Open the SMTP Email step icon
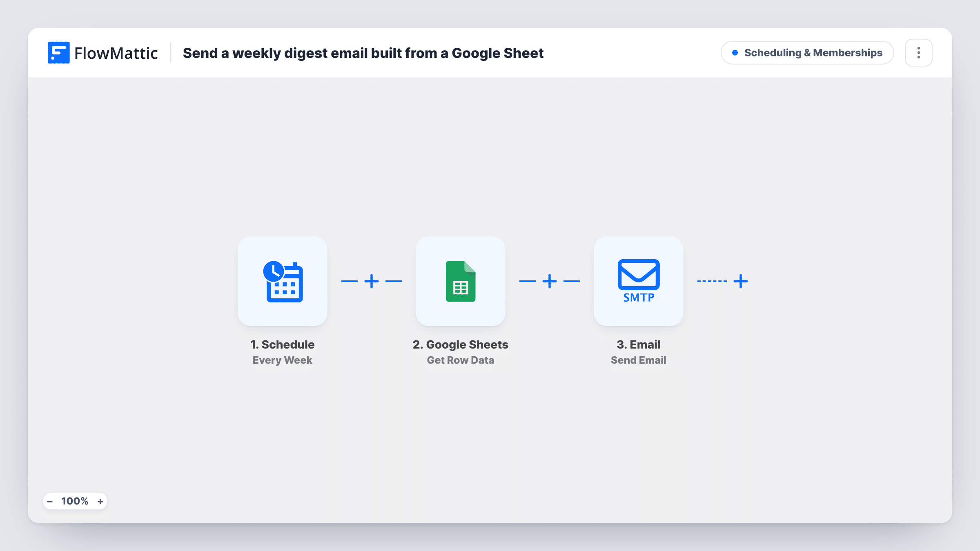The width and height of the screenshot is (980, 551). pos(639,281)
